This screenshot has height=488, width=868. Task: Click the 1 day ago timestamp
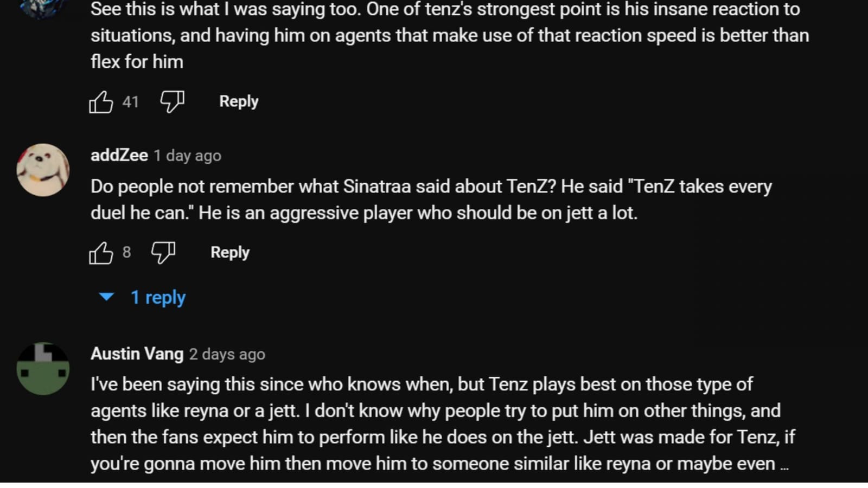187,156
